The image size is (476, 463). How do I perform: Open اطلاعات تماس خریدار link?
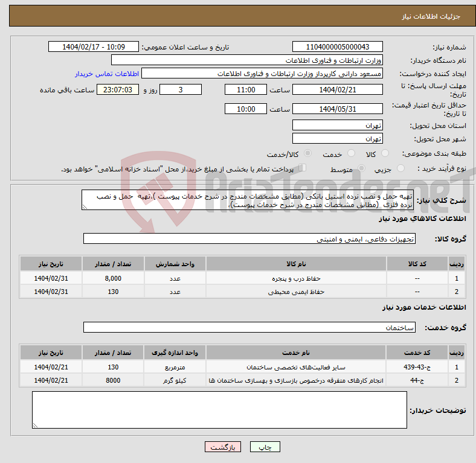pyautogui.click(x=107, y=74)
